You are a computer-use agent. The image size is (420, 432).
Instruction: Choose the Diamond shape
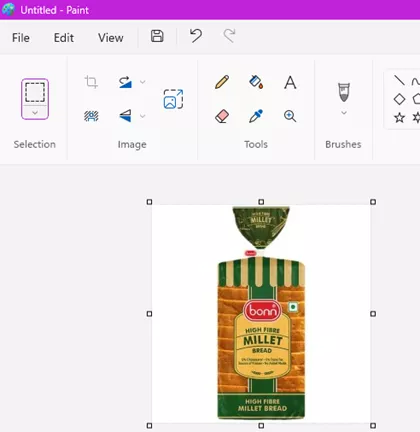399,99
